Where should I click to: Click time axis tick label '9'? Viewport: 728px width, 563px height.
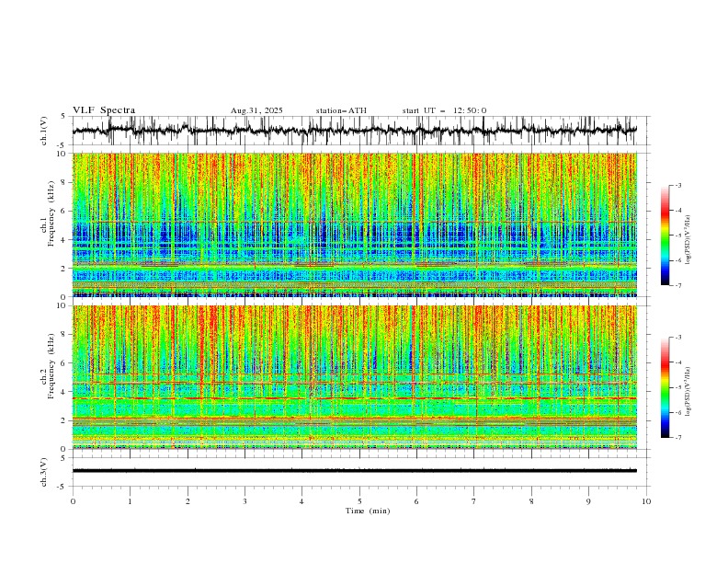[x=588, y=501]
